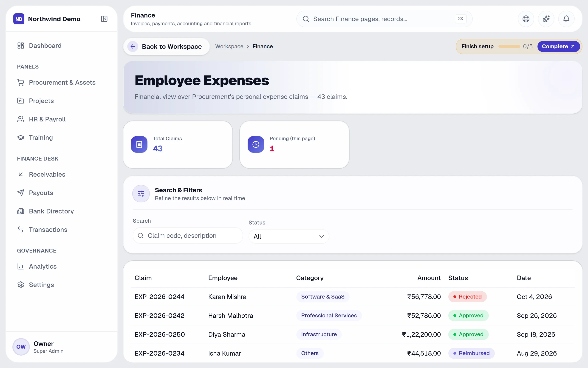Click the Reimbursed status badge

[x=471, y=354]
